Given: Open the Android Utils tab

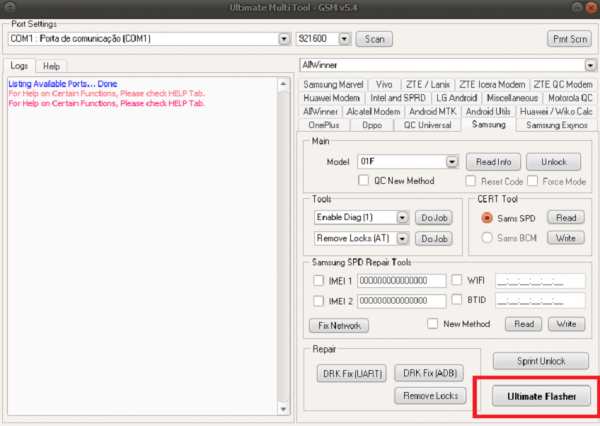Looking at the screenshot, I should (x=488, y=112).
